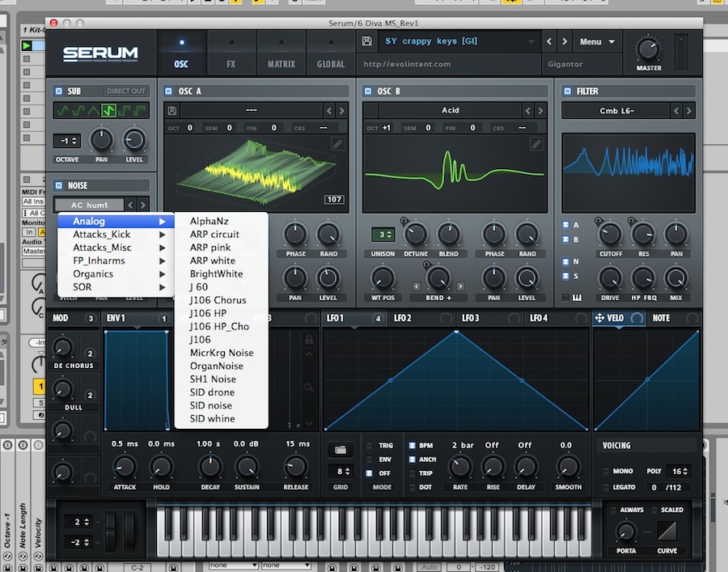The width and height of the screenshot is (728, 572).
Task: Click the LFO1 triangle shape graph
Action: [456, 380]
